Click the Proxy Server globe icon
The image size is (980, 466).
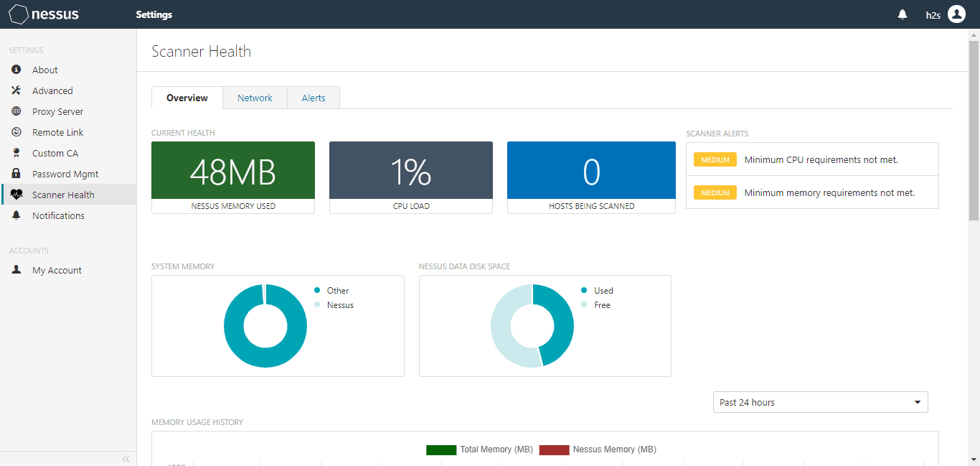tap(16, 111)
